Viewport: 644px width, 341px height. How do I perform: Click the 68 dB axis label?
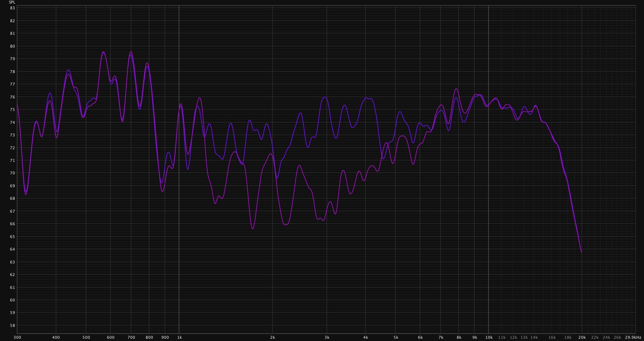[x=13, y=198]
